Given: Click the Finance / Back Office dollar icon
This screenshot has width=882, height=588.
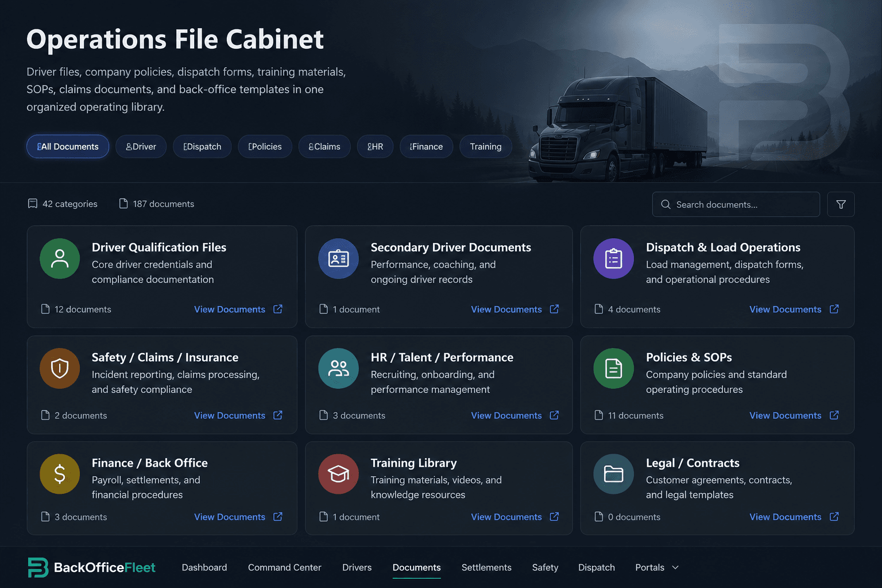Looking at the screenshot, I should pyautogui.click(x=60, y=474).
